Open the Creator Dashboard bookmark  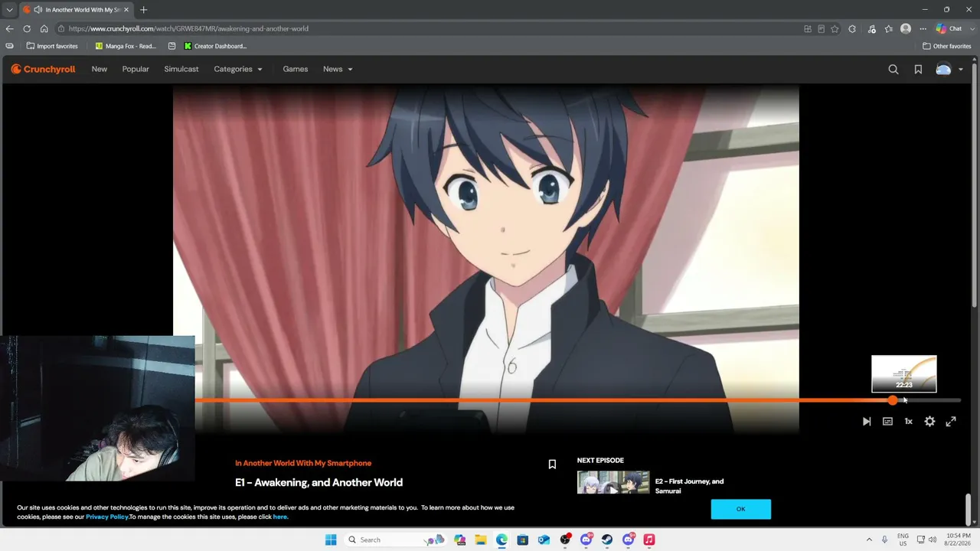[215, 46]
